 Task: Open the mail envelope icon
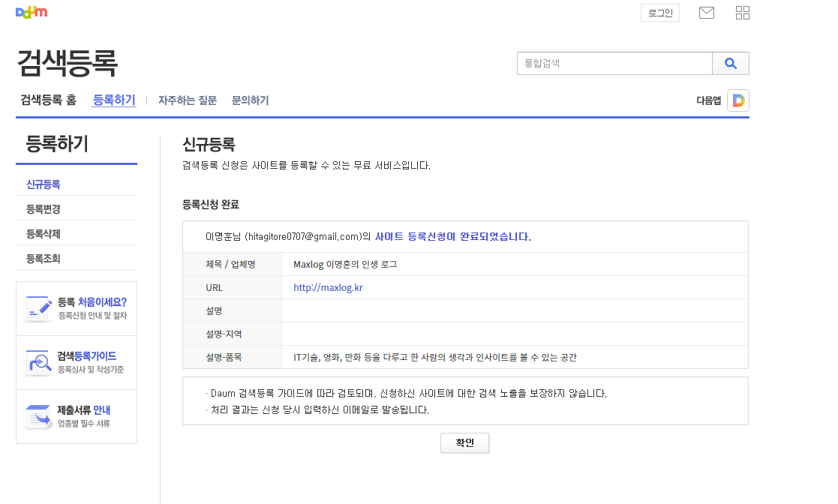[707, 13]
